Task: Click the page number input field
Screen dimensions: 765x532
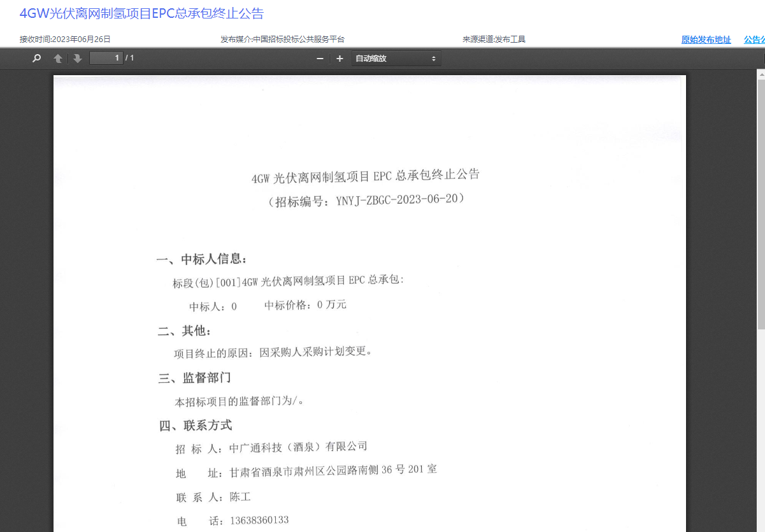Action: coord(106,59)
